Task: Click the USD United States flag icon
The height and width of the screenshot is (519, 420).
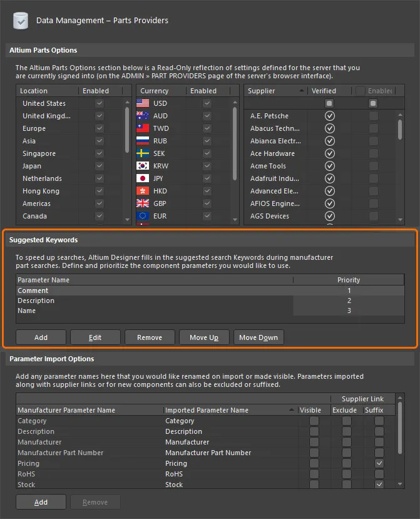Action: [x=143, y=103]
